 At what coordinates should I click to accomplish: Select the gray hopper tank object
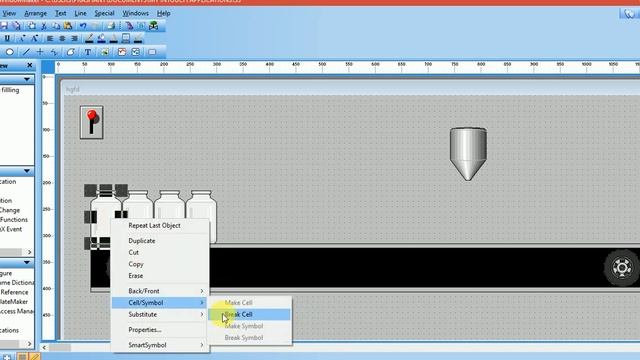pos(468,154)
